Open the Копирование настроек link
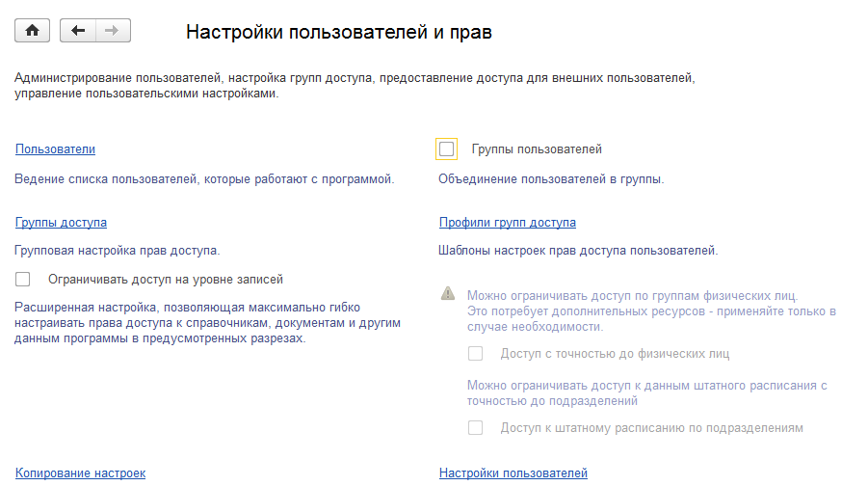Screen dimensions: 868x486 [80, 472]
